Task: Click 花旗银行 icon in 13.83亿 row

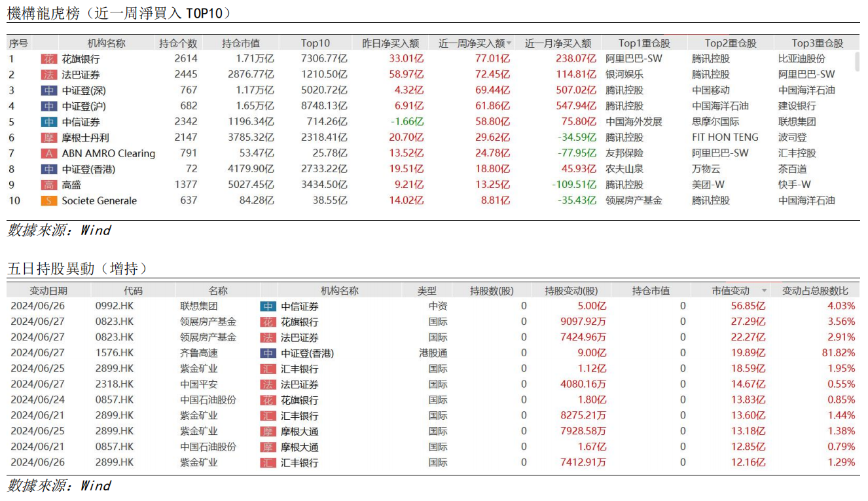Action: pos(268,400)
